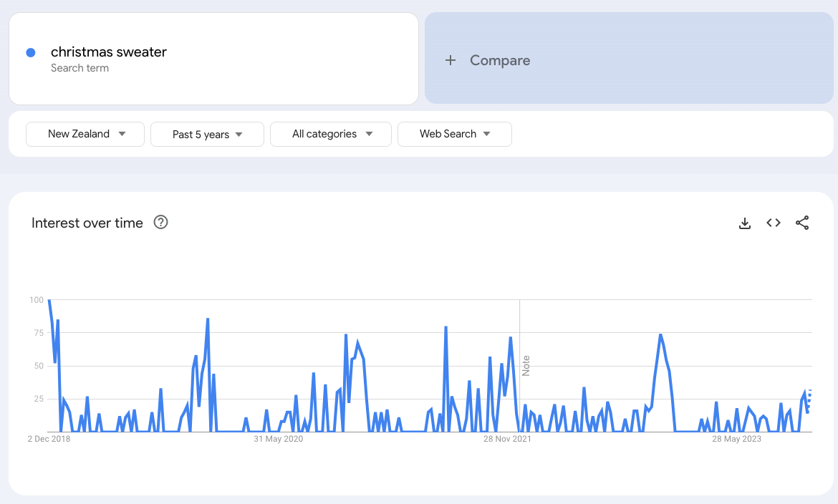Open the embed code view for the chart
Screen dimensions: 838x504
774,223
